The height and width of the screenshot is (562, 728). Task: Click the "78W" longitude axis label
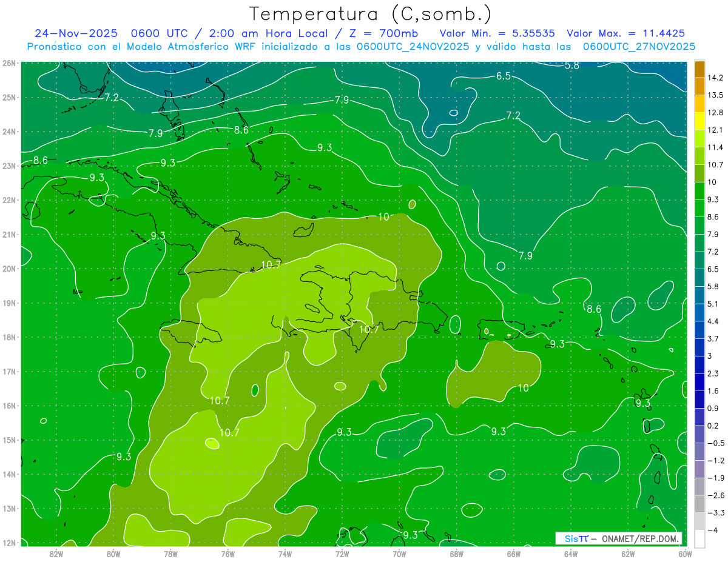click(170, 554)
